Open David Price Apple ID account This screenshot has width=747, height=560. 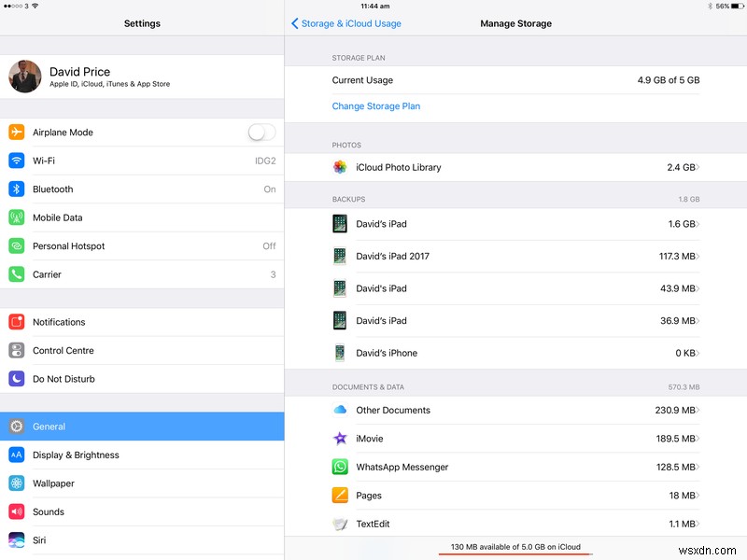point(142,77)
